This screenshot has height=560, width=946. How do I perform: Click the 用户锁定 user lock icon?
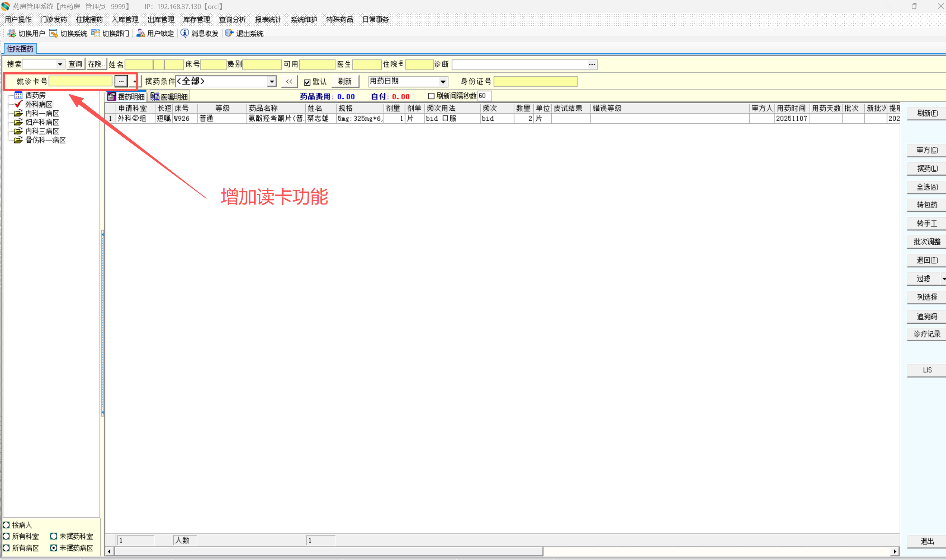(x=141, y=33)
